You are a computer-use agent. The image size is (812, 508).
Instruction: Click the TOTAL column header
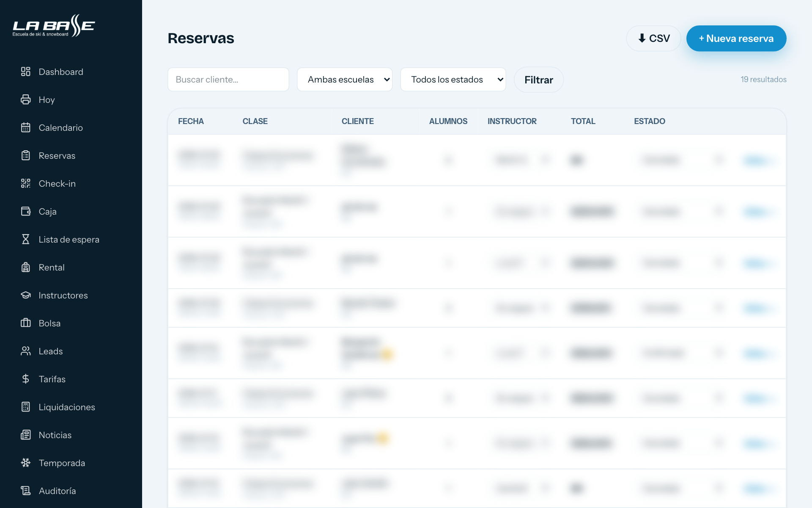tap(583, 121)
